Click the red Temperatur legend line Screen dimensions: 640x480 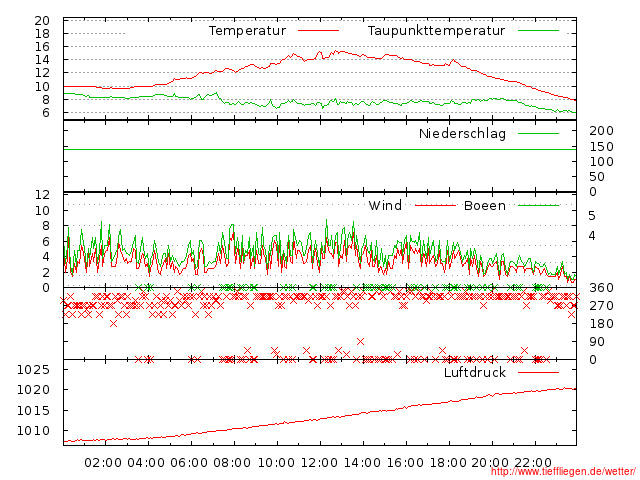pyautogui.click(x=318, y=31)
